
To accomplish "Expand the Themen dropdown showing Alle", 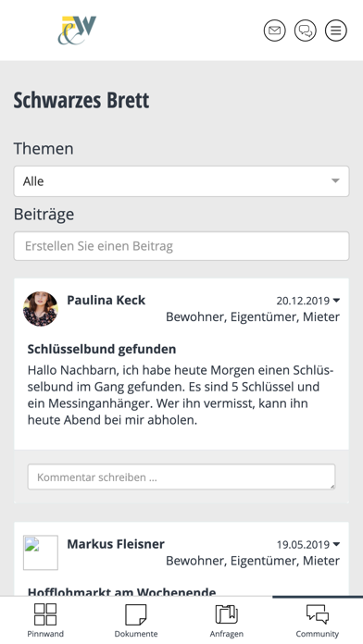I will click(x=181, y=181).
